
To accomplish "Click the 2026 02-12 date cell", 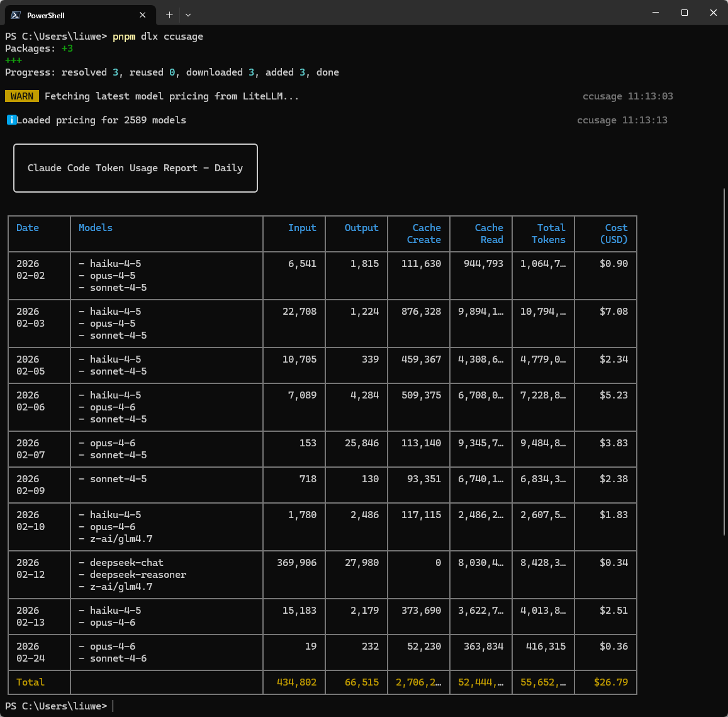I will click(30, 568).
